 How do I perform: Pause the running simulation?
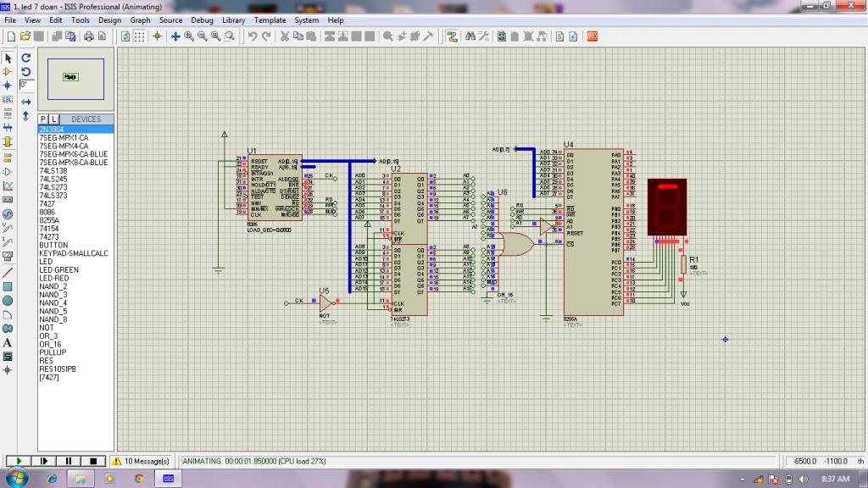pyautogui.click(x=69, y=461)
